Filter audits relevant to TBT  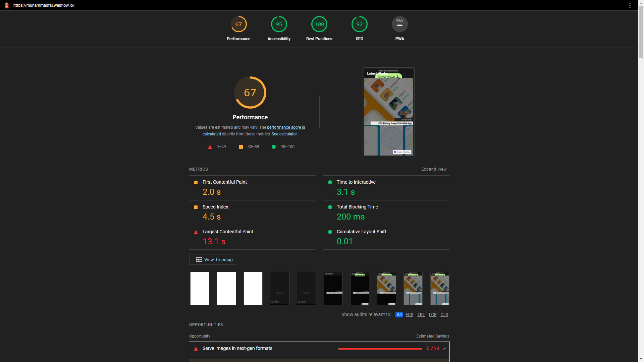tap(421, 315)
